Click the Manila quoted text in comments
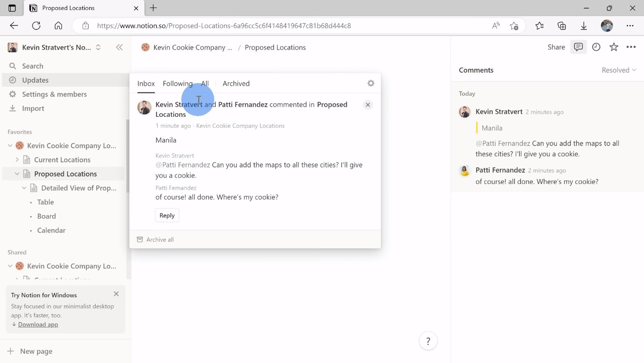Image resolution: width=644 pixels, height=363 pixels. coord(492,128)
